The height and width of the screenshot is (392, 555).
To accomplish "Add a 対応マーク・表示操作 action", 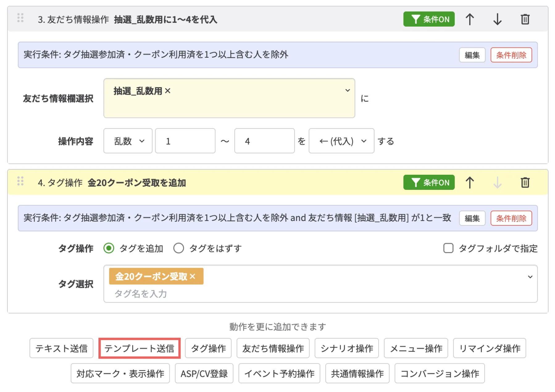I will (120, 373).
